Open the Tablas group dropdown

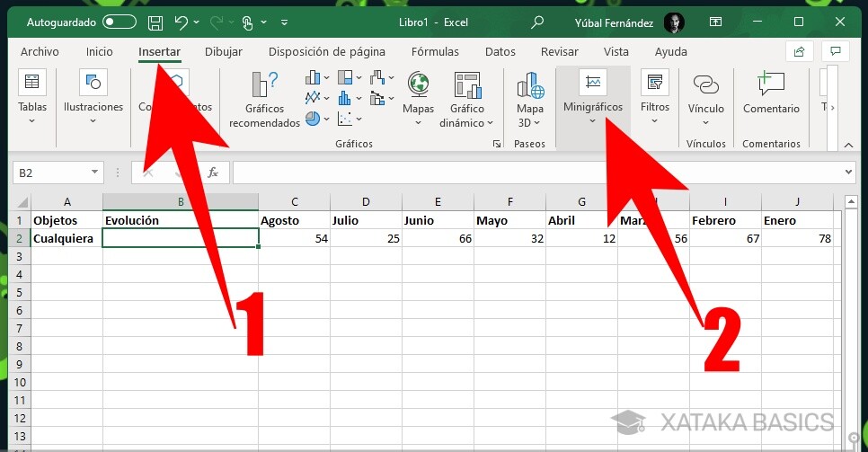point(32,97)
